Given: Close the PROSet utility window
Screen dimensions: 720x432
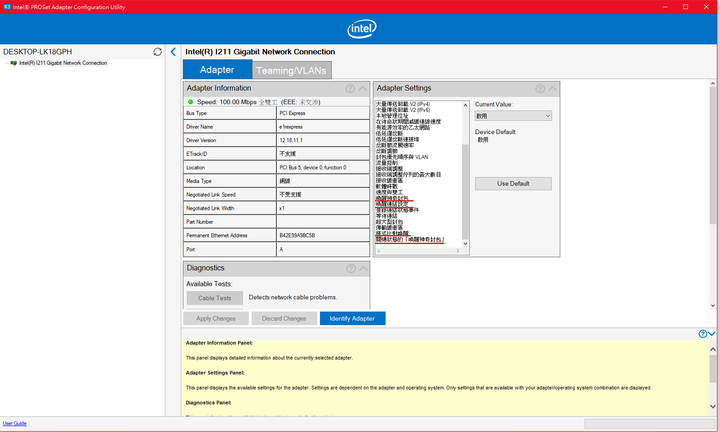Looking at the screenshot, I should click(706, 7).
